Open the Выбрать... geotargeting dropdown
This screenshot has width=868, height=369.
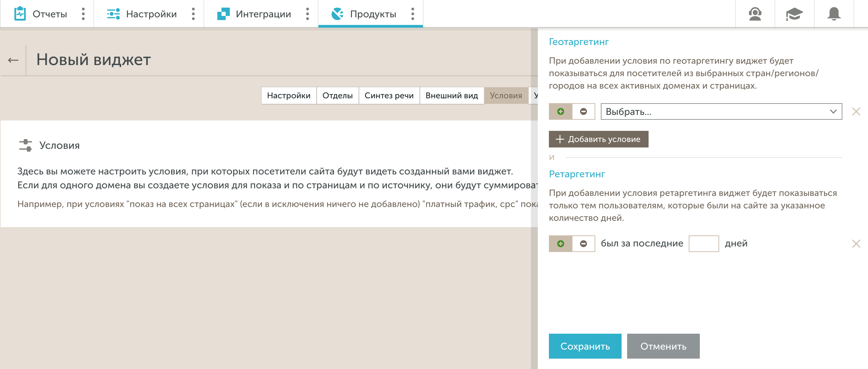721,111
